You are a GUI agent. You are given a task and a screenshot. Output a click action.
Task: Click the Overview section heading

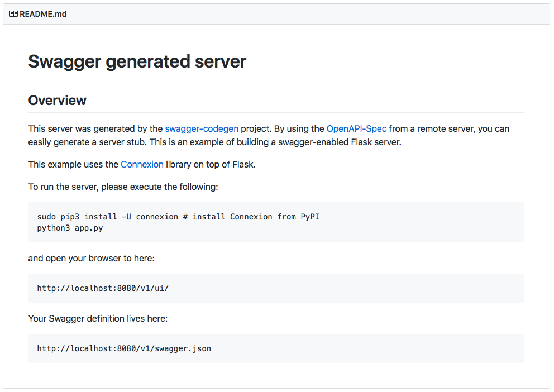tap(57, 101)
